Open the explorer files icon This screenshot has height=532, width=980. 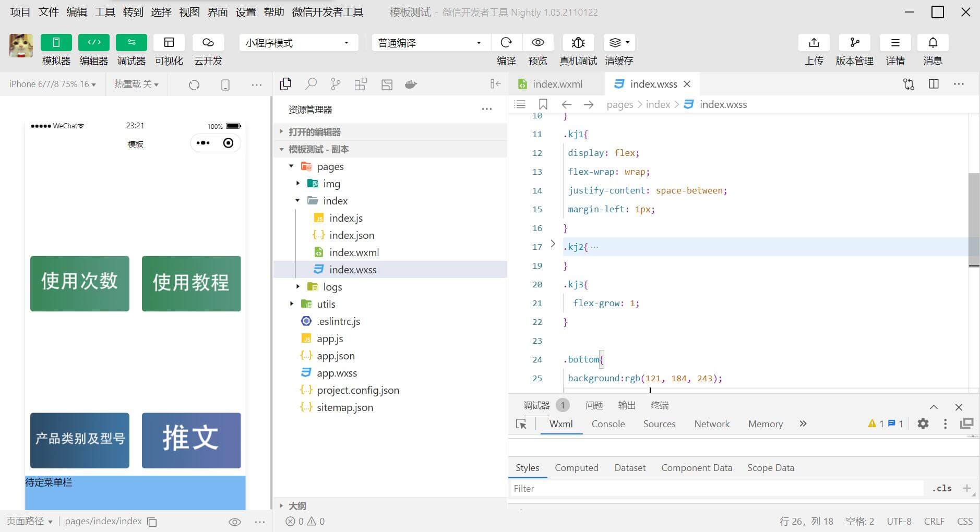(285, 84)
